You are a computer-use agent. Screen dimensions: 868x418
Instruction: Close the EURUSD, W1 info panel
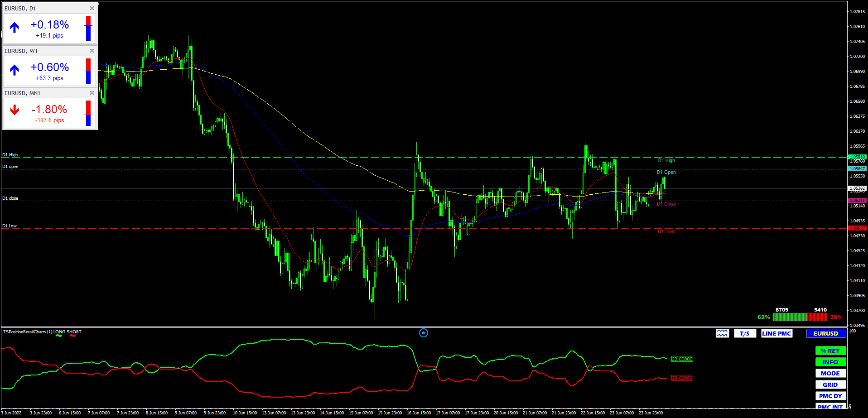point(92,51)
